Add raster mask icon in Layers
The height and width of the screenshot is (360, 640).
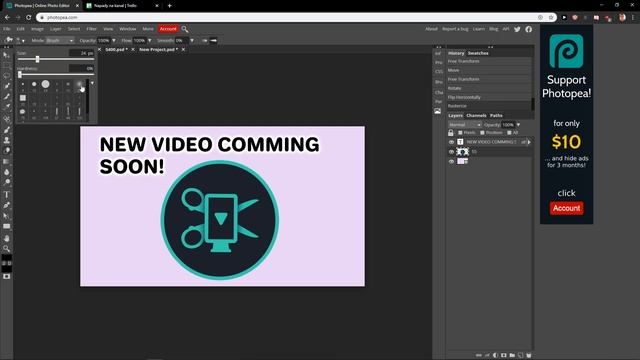pos(504,355)
